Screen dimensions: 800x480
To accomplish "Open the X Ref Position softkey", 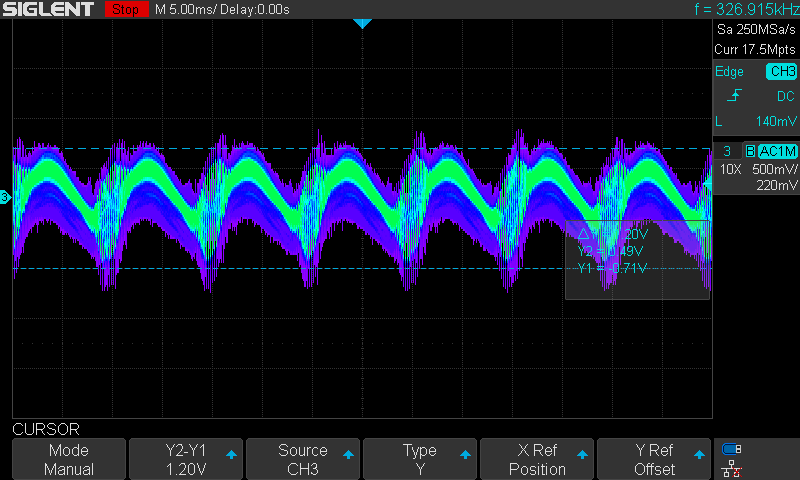I will coord(537,459).
